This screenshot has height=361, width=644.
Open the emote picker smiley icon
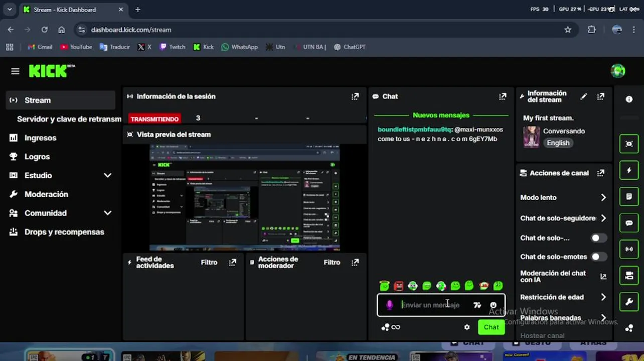[493, 305]
